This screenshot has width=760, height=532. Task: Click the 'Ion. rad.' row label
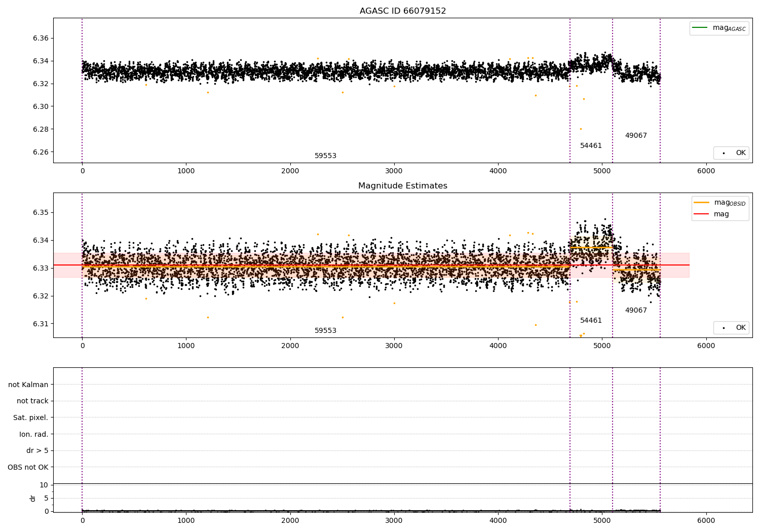point(34,434)
